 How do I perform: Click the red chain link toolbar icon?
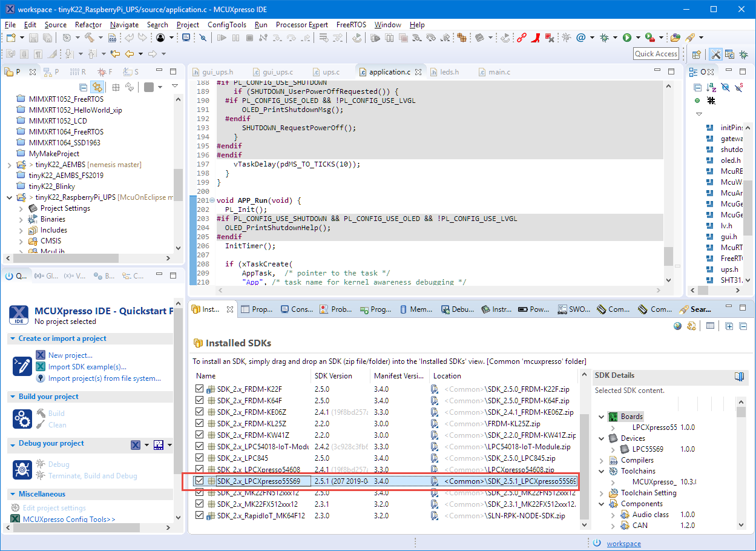pyautogui.click(x=521, y=38)
